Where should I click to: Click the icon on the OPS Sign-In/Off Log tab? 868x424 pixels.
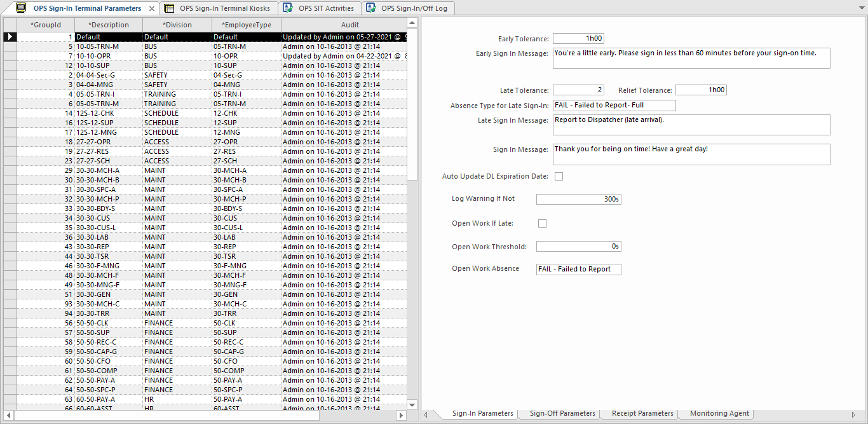(370, 8)
